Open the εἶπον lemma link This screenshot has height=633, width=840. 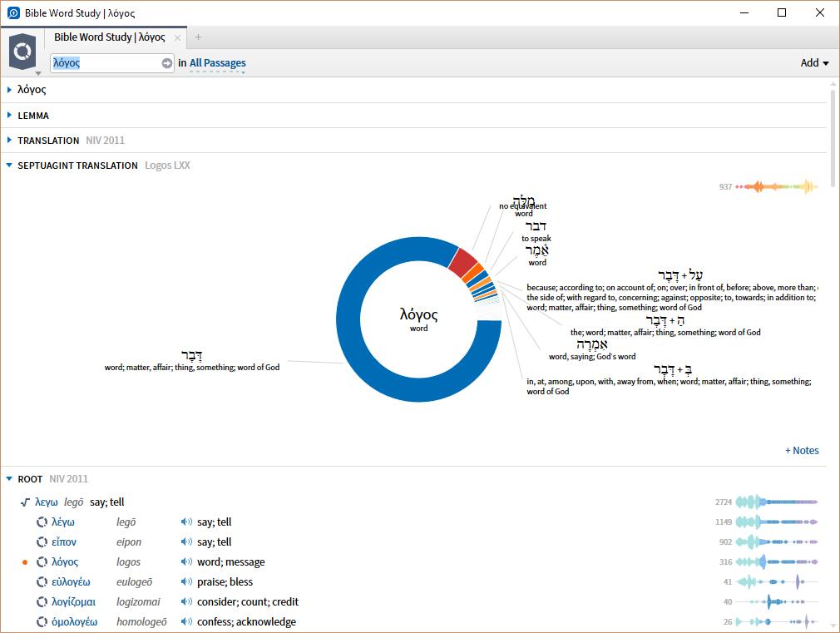(64, 542)
